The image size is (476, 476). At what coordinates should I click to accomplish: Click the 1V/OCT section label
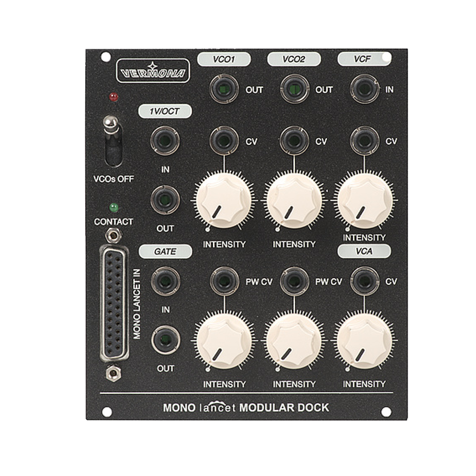pyautogui.click(x=165, y=111)
